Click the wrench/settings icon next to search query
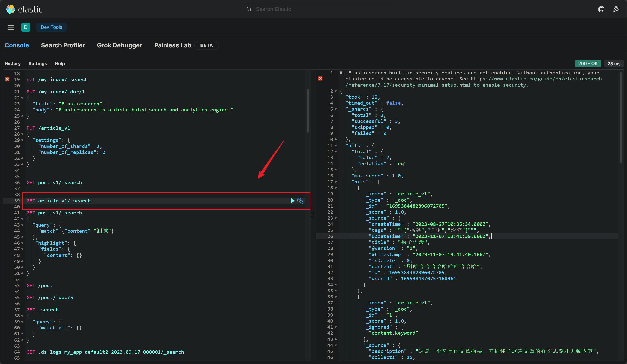The image size is (627, 364). point(301,200)
